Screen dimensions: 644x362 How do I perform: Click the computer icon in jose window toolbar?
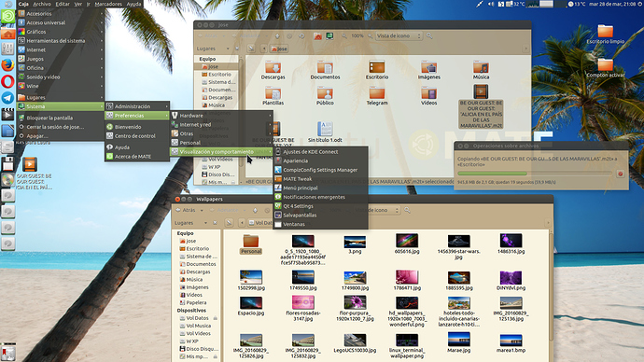329,36
